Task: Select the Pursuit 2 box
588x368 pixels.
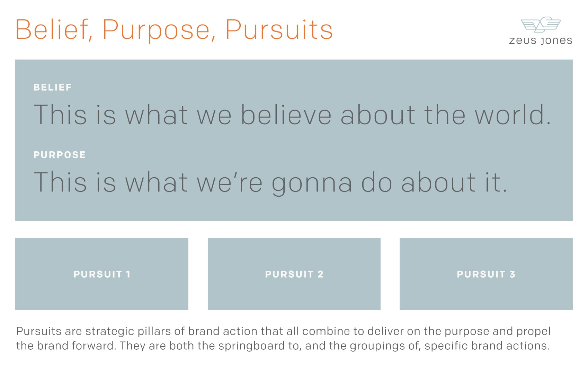Action: pyautogui.click(x=294, y=274)
